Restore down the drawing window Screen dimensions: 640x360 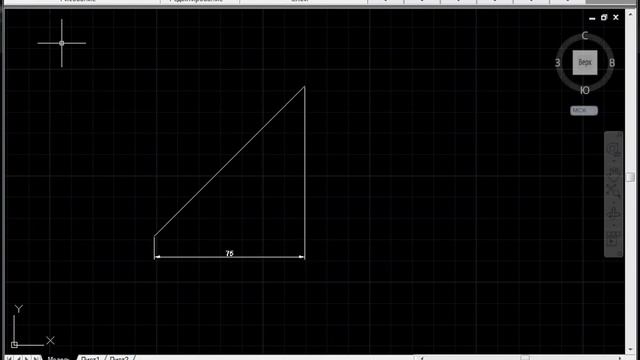[x=604, y=17]
